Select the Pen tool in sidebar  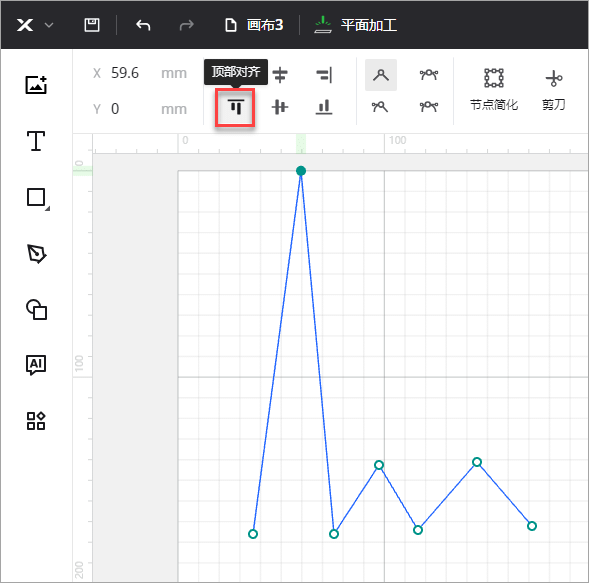coord(36,254)
